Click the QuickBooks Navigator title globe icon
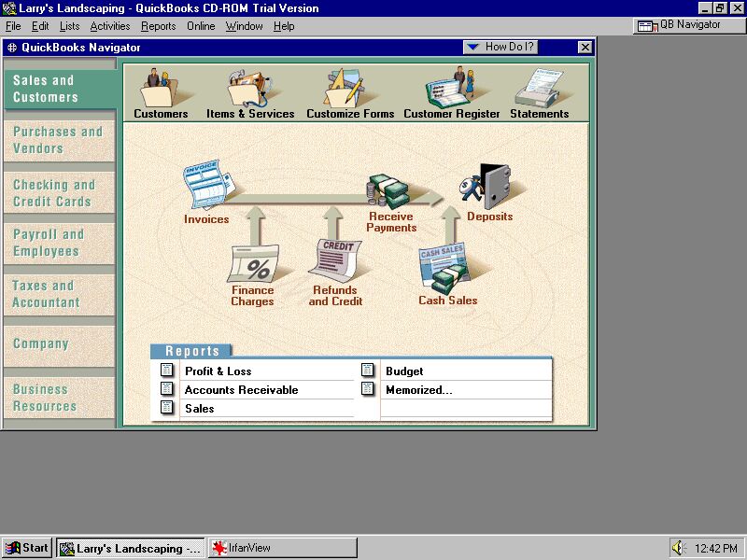Viewport: 747px width, 560px height. coord(12,48)
